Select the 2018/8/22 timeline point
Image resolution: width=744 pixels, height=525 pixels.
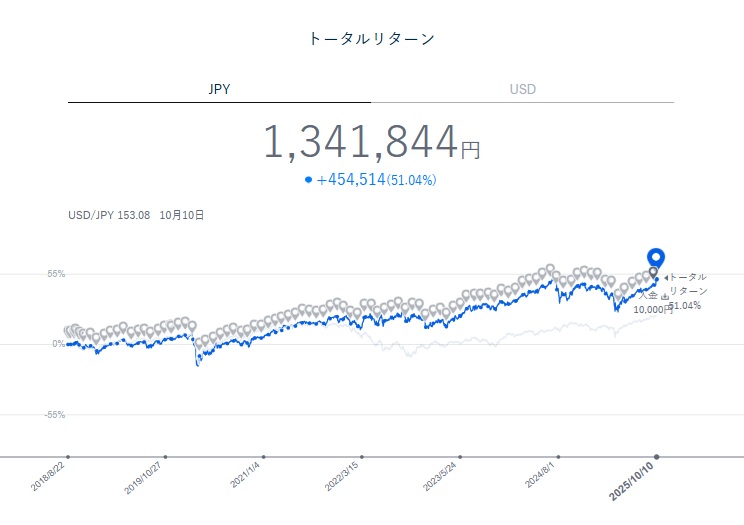coord(68,457)
